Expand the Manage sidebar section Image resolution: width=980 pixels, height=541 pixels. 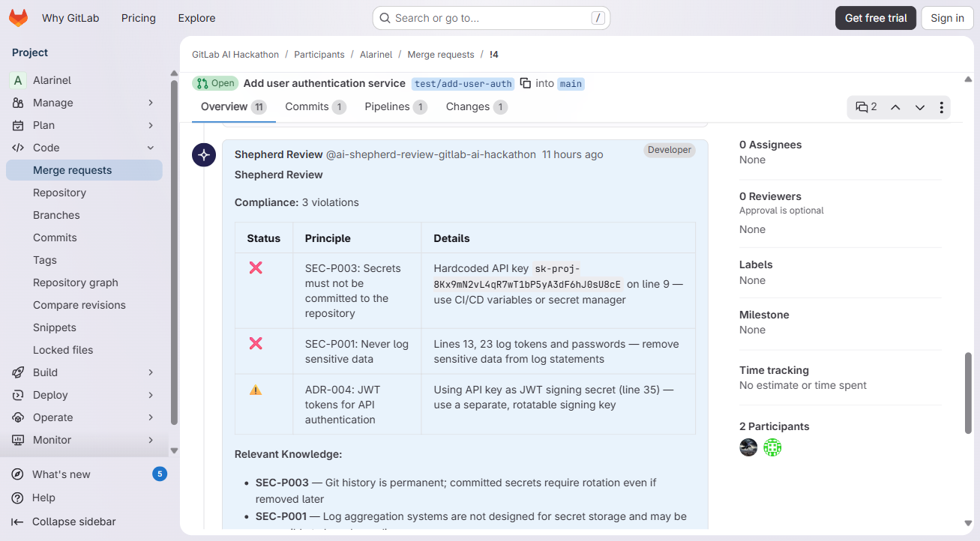tap(151, 103)
